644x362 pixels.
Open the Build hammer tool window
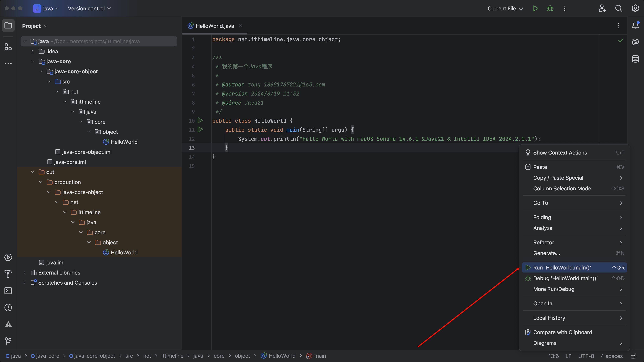pyautogui.click(x=8, y=274)
